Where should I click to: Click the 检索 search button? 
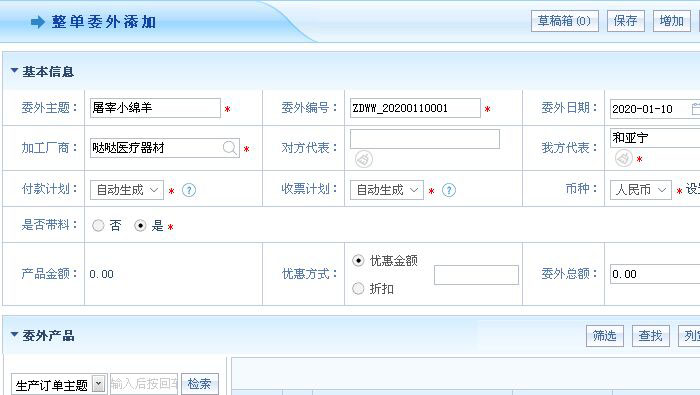[x=200, y=384]
